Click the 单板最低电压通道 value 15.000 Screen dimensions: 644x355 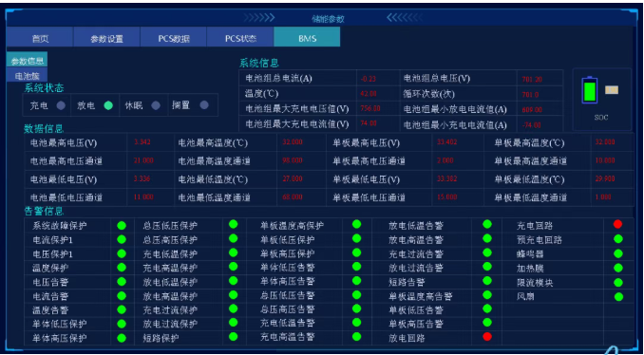coord(446,197)
